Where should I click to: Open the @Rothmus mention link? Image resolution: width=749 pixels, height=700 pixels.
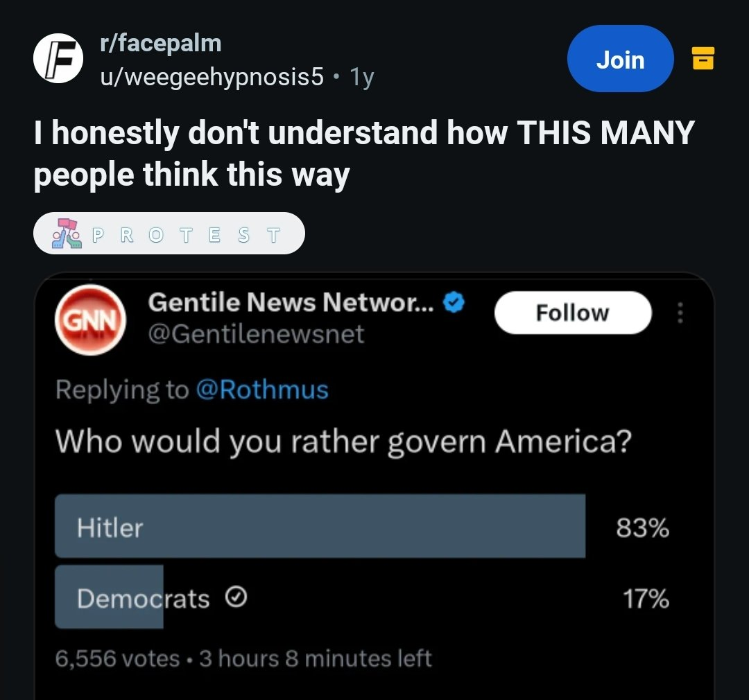[x=262, y=390]
